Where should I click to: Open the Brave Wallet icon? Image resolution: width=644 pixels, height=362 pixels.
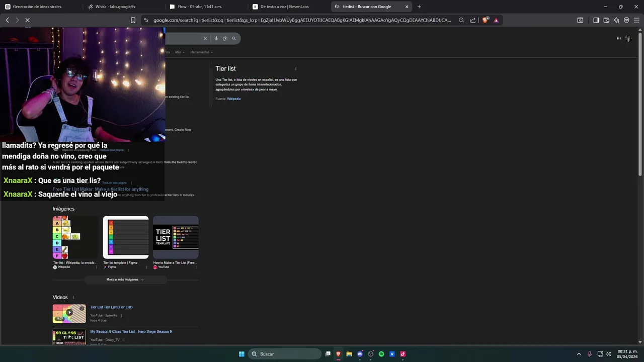click(606, 20)
